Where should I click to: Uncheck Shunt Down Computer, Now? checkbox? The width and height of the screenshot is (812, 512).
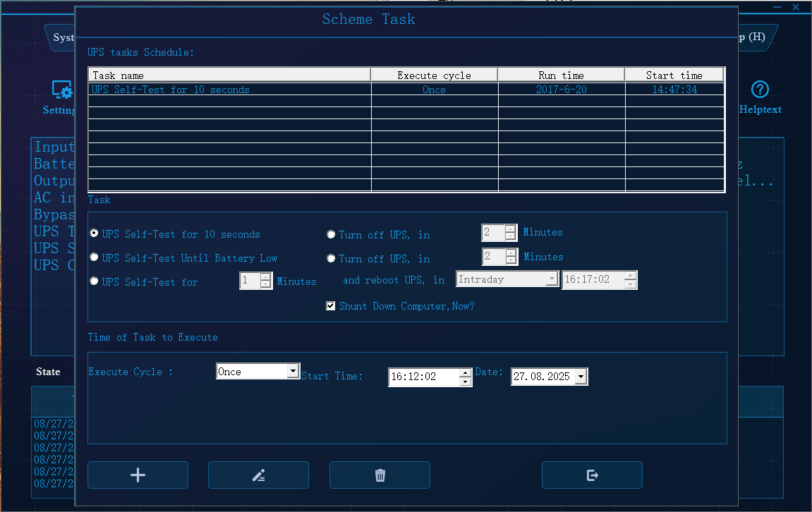pos(331,306)
